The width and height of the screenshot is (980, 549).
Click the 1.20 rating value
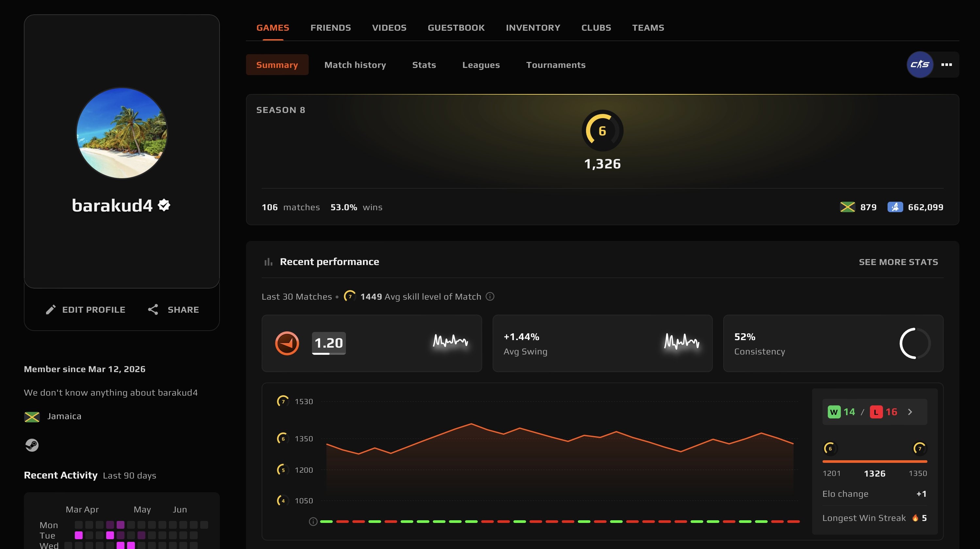click(x=329, y=343)
